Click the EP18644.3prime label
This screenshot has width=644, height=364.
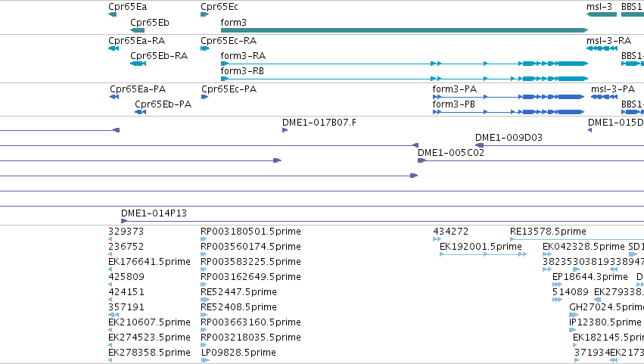590,277
